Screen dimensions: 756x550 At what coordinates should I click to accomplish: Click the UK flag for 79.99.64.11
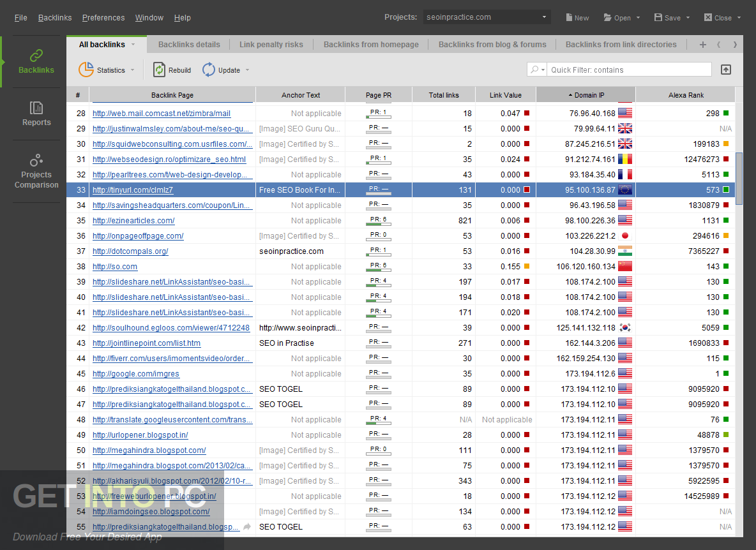click(x=625, y=129)
